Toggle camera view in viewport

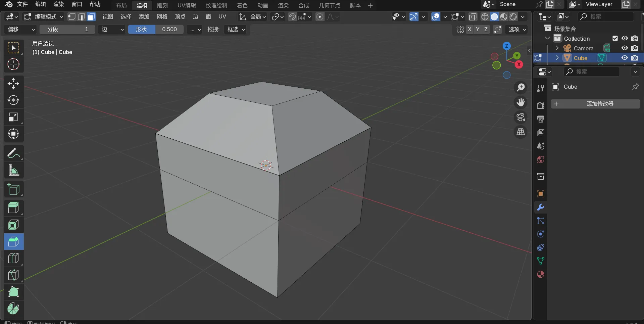(521, 117)
